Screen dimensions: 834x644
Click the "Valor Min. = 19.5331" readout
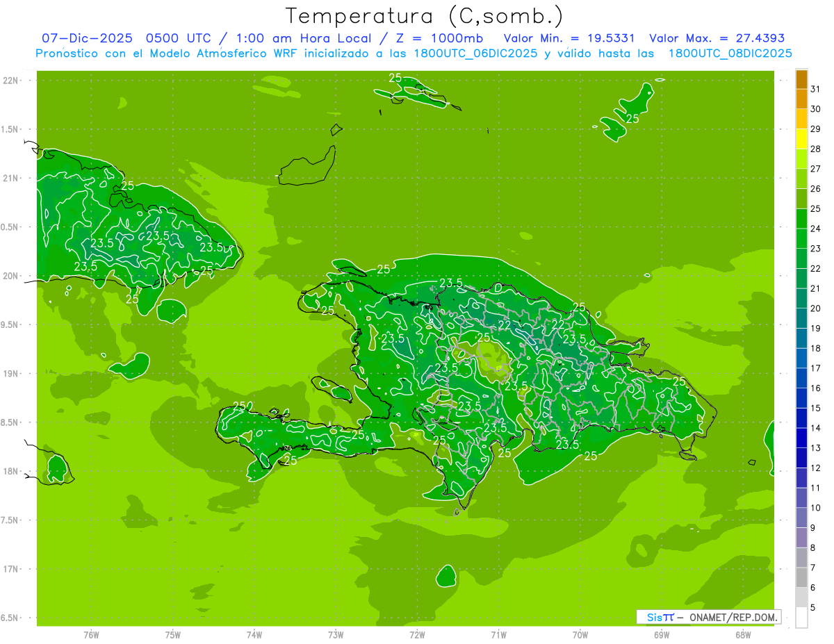(569, 38)
